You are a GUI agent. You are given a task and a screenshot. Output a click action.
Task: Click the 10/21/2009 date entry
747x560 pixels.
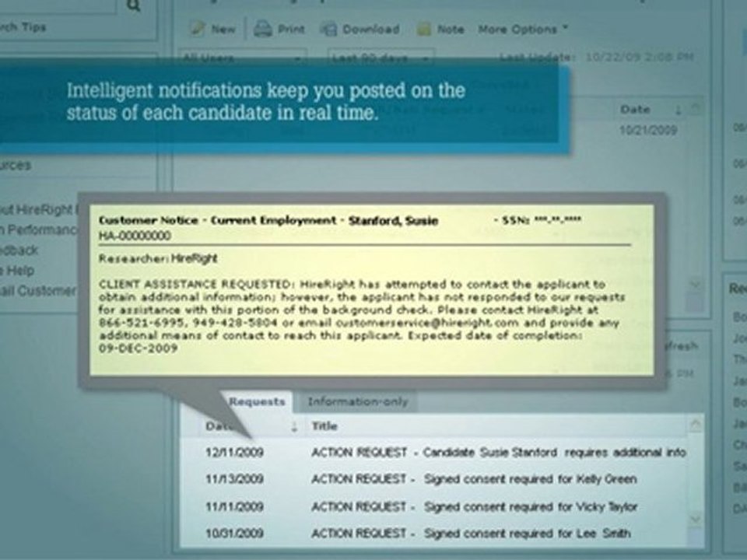[x=648, y=130]
